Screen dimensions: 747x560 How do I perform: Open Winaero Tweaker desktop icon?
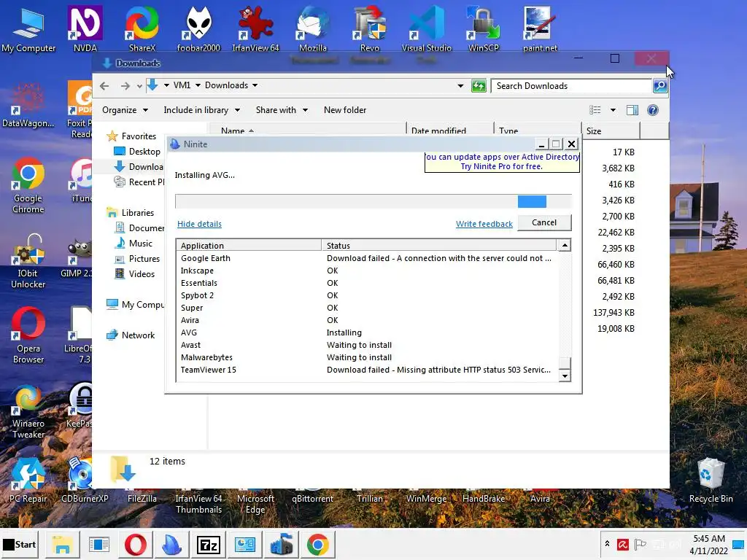(28, 411)
